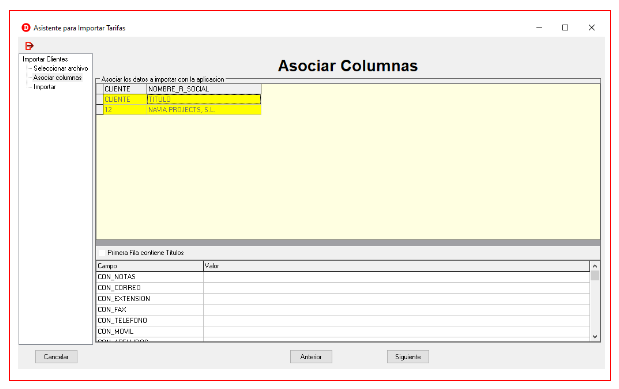619x389 pixels.
Task: Click row selector of the CLIENTE/TITULO row
Action: 99,99
